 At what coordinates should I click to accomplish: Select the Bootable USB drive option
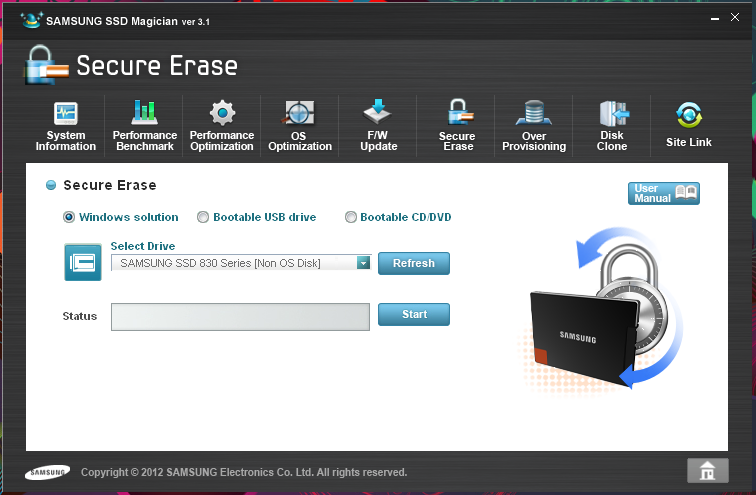coord(203,217)
